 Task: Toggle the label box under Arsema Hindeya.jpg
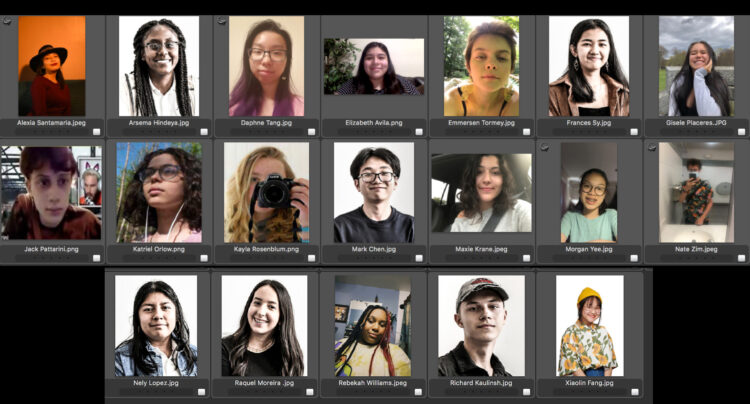coord(204,131)
